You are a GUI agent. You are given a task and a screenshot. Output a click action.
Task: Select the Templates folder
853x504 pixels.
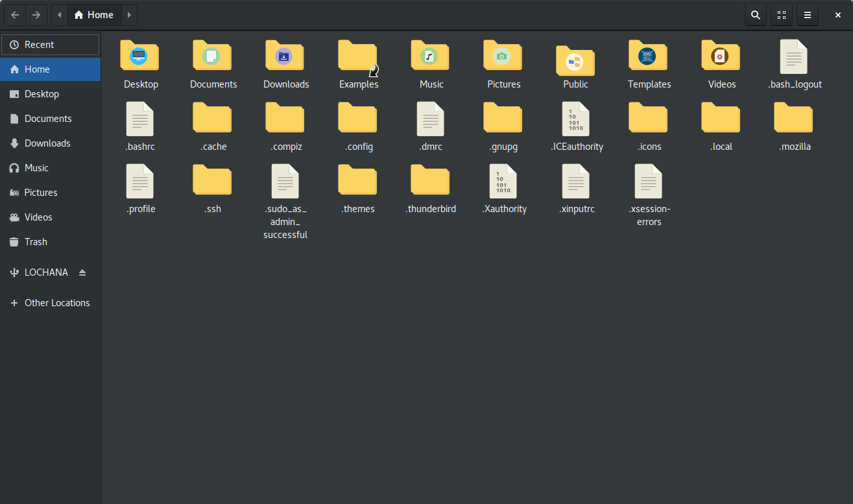coord(648,56)
